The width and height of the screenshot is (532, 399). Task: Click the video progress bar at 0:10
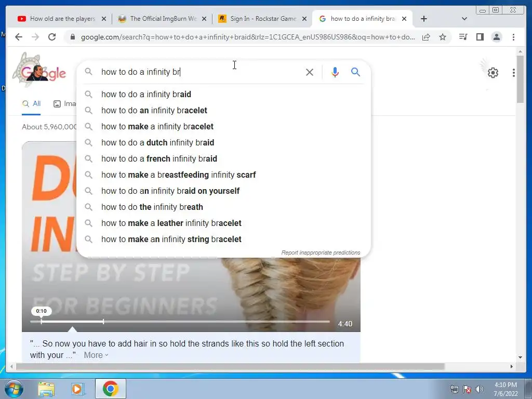[42, 321]
